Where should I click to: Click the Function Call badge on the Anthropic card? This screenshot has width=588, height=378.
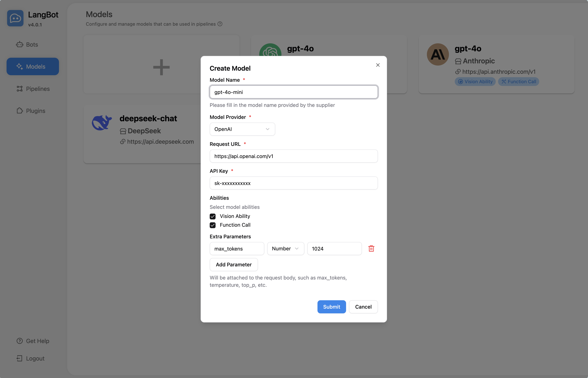[x=518, y=82]
